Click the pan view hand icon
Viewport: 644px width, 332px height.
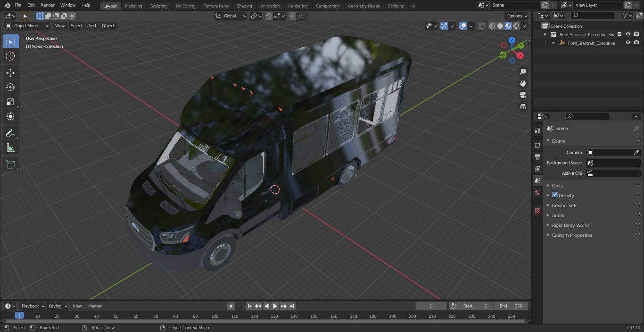pyautogui.click(x=523, y=83)
